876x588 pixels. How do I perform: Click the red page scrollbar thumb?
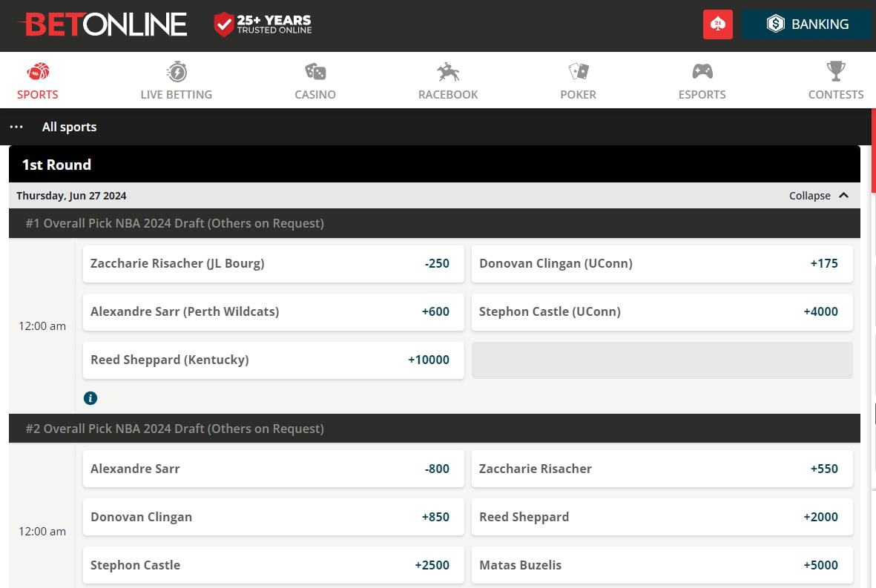(x=873, y=151)
